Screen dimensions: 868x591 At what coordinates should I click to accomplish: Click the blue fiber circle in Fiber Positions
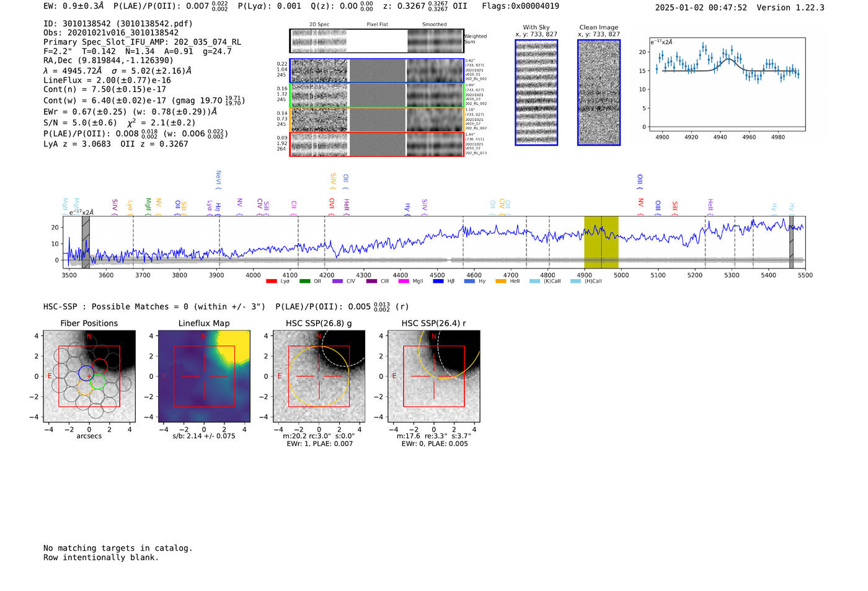click(86, 373)
